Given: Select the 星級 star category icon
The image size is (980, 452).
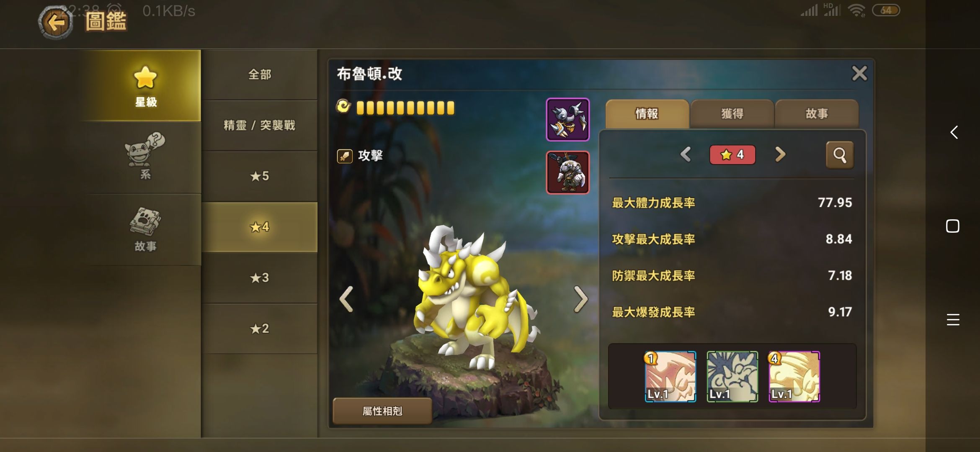Looking at the screenshot, I should [145, 86].
